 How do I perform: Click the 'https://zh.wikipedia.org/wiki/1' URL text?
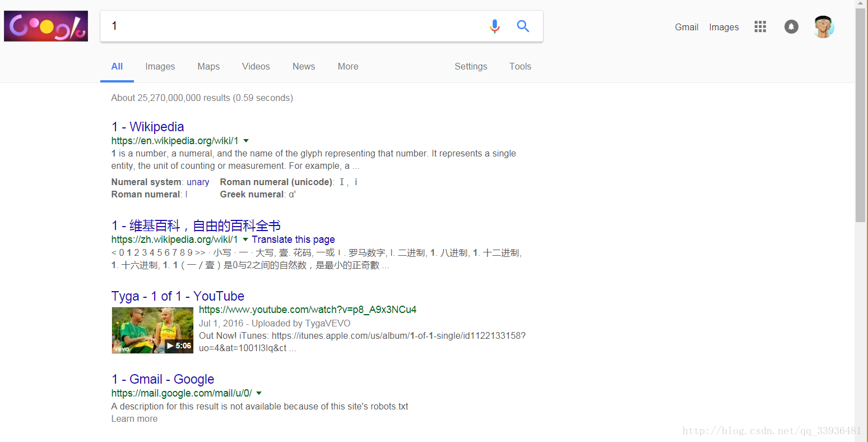point(174,240)
